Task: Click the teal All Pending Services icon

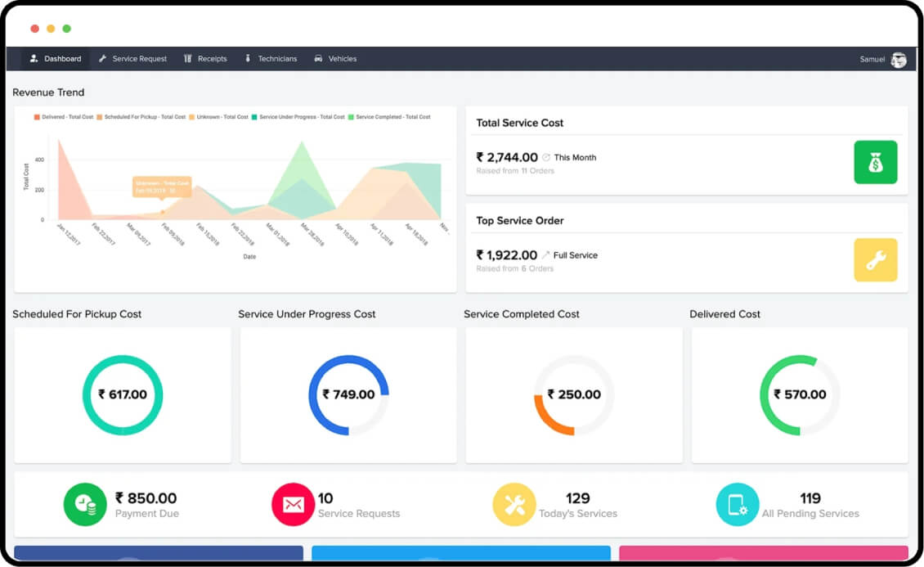Action: click(737, 505)
